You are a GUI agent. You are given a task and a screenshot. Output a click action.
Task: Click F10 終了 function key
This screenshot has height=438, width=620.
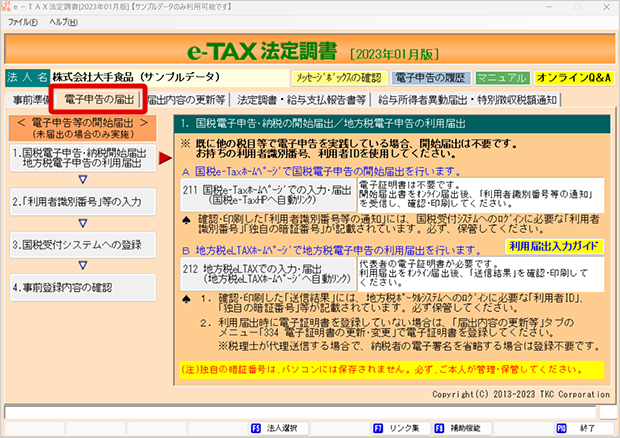pyautogui.click(x=583, y=428)
